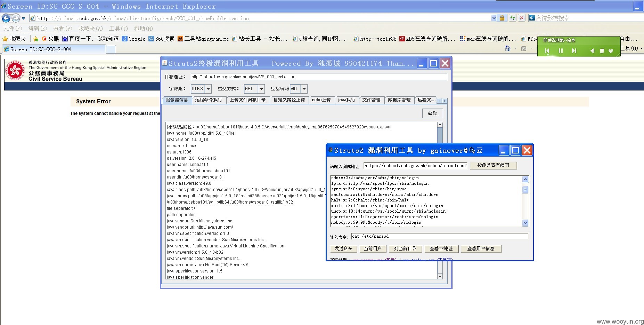This screenshot has width=644, height=325.
Task: Click the command output scroll-down arrow
Action: [x=525, y=223]
